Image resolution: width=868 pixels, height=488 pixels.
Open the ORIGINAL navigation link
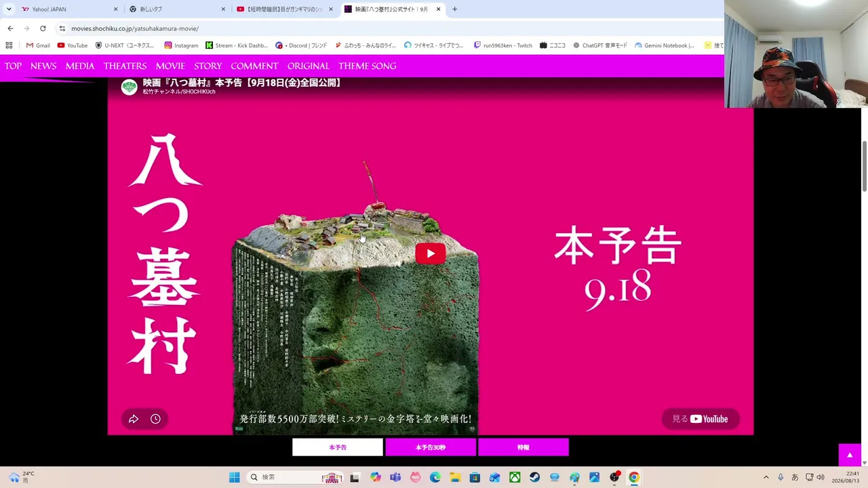point(309,66)
